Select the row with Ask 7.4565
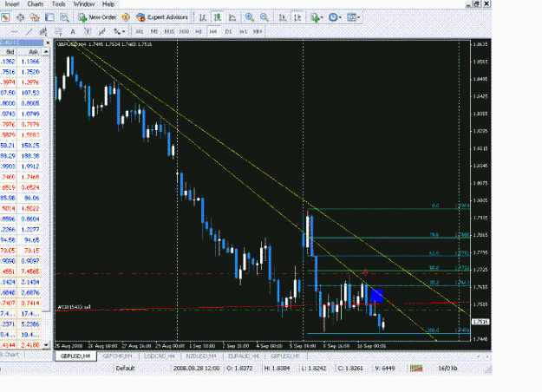The height and width of the screenshot is (392, 542). [21, 271]
